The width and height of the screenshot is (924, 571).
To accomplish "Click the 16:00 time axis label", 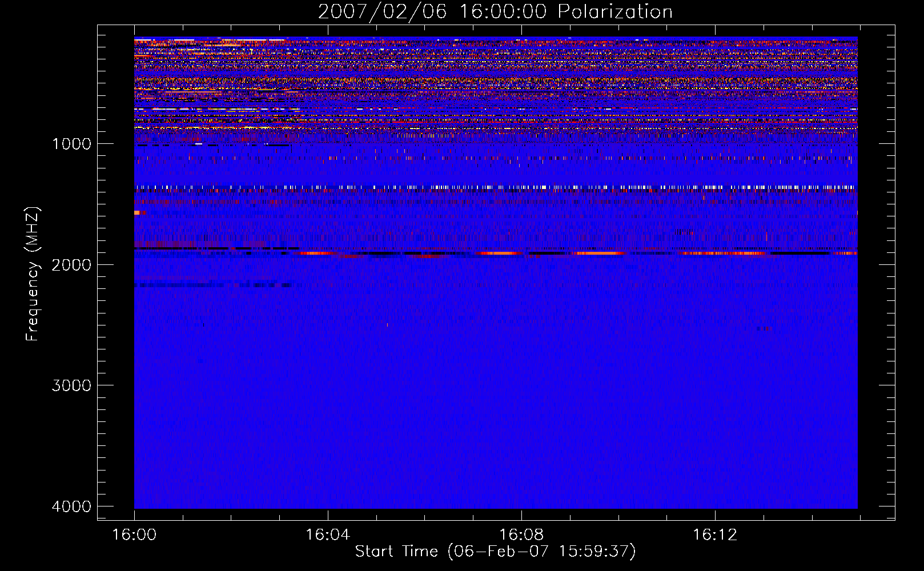I will point(134,535).
